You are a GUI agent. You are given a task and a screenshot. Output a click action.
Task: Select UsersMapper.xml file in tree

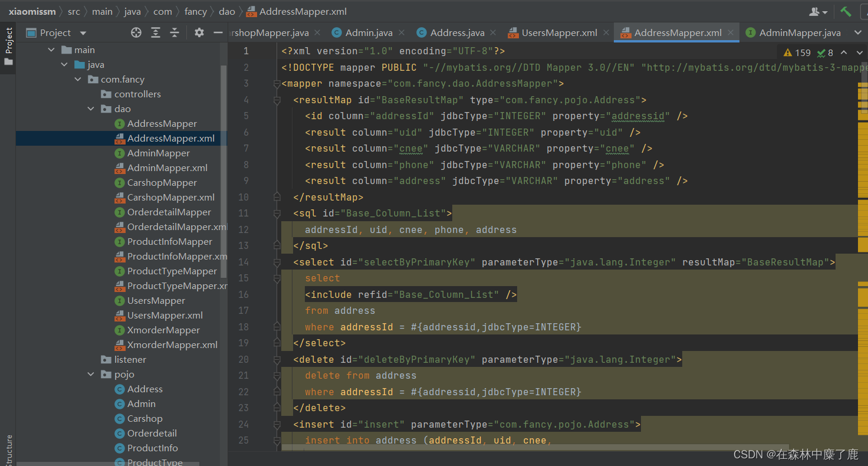point(159,316)
